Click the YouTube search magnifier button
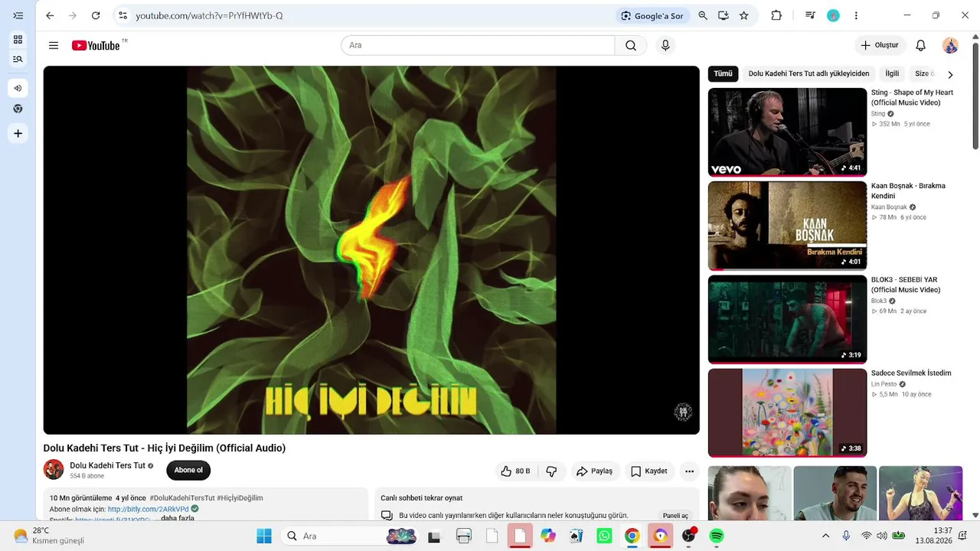 tap(631, 45)
